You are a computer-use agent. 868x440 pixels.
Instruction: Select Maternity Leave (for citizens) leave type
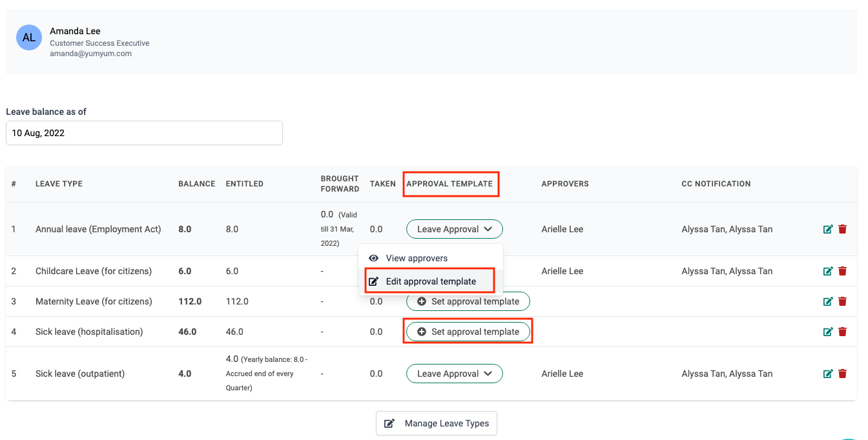pos(94,301)
